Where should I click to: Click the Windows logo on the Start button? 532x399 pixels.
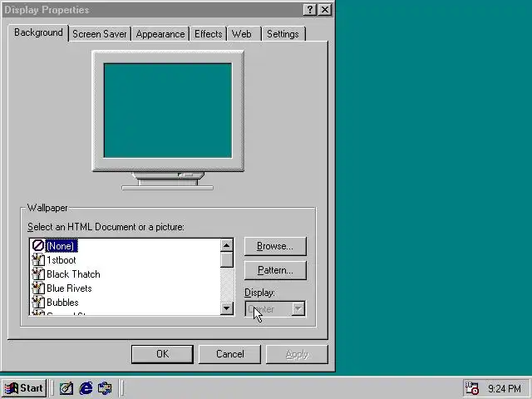[x=11, y=388]
